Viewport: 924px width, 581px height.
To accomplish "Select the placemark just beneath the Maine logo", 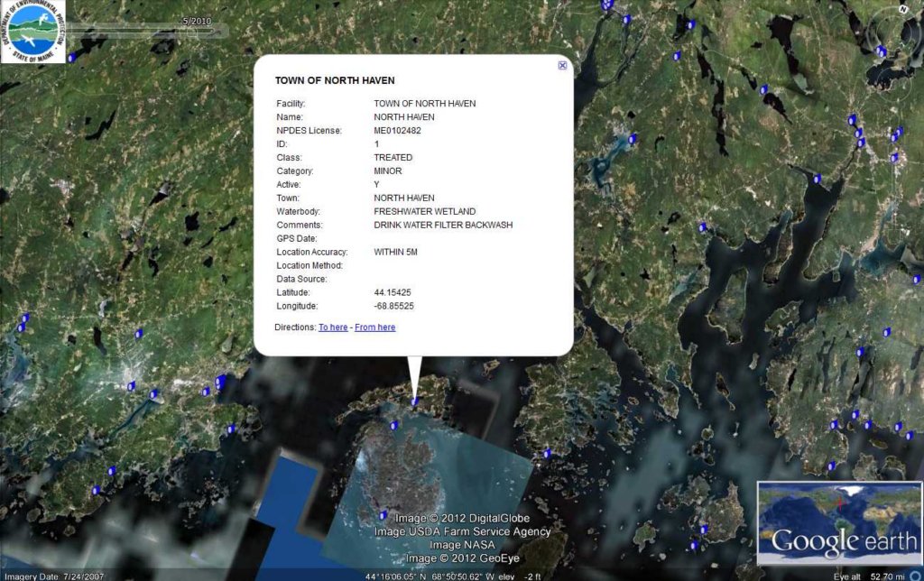I will coord(72,58).
